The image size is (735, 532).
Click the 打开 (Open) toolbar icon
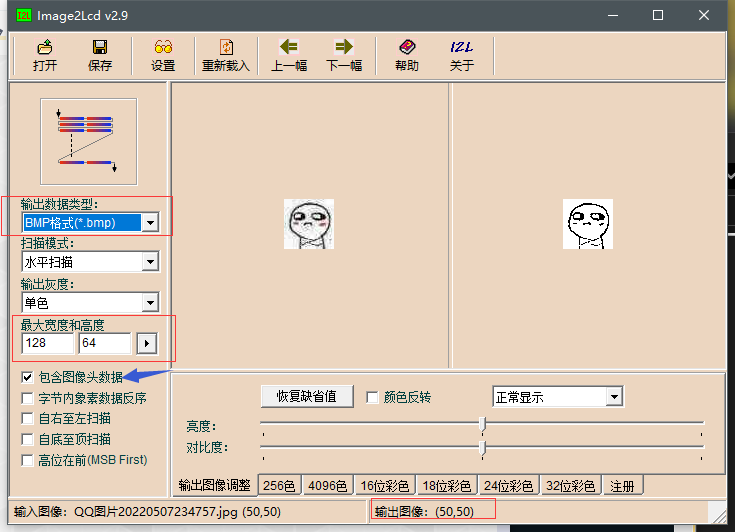(45, 55)
